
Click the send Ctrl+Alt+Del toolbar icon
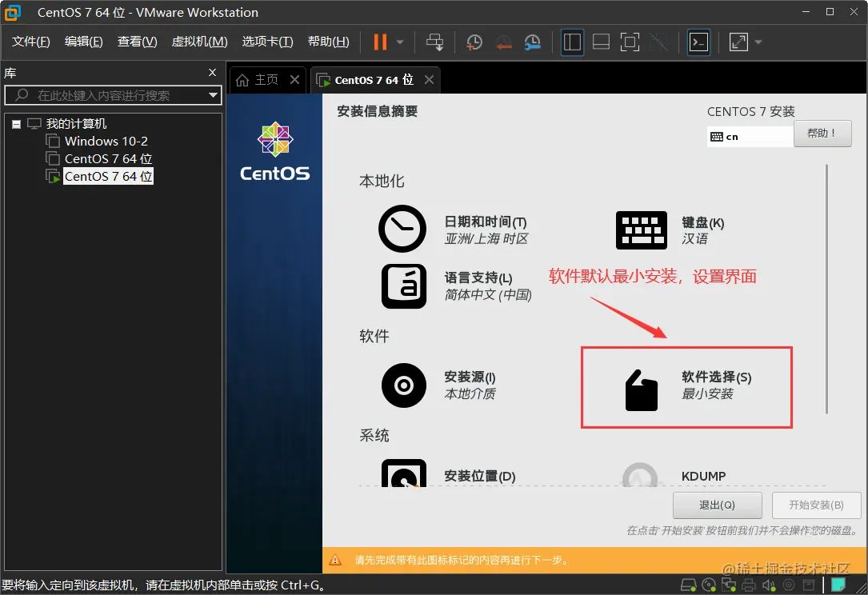tap(434, 42)
